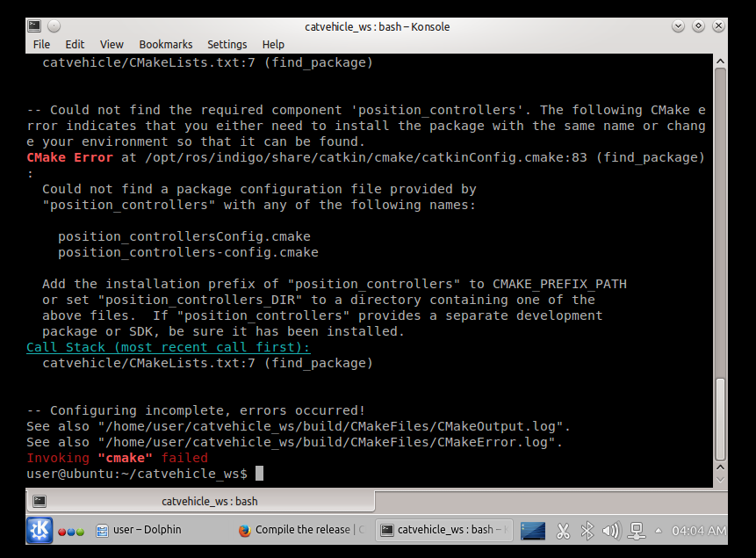The width and height of the screenshot is (756, 558).
Task: Click the 04:04 AM clock
Action: click(698, 530)
